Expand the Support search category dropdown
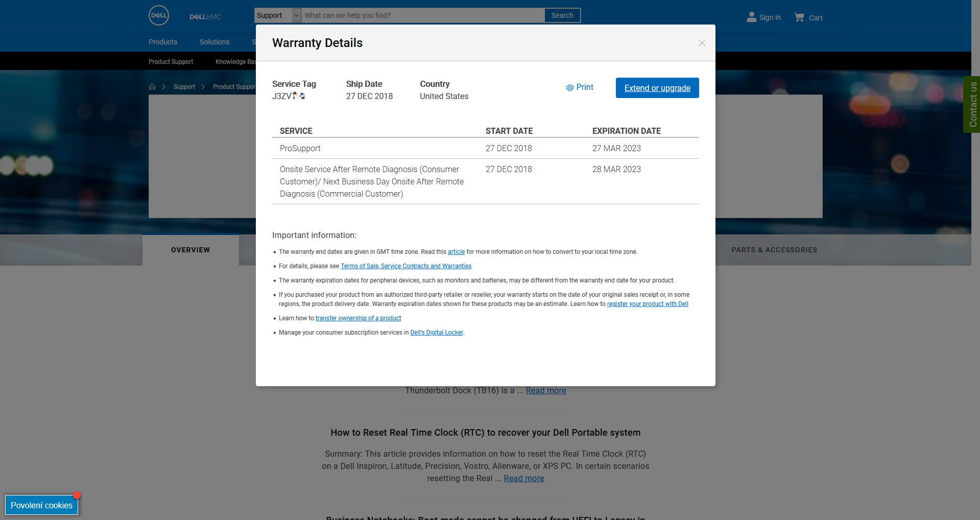980x520 pixels. tap(297, 15)
